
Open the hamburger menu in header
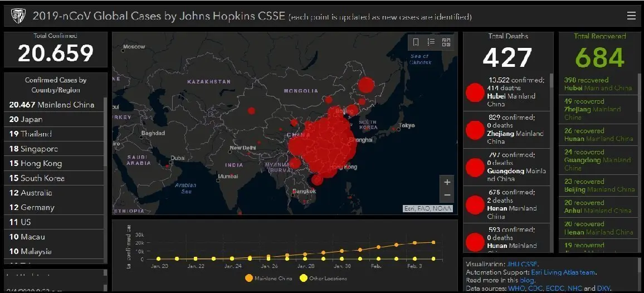pos(631,16)
